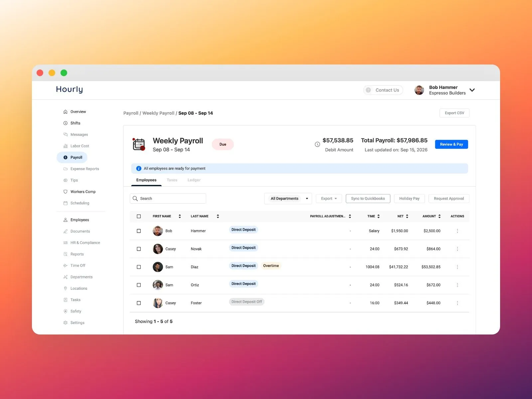Go to Weekly Payroll breadcrumb
The width and height of the screenshot is (532, 399).
(158, 113)
